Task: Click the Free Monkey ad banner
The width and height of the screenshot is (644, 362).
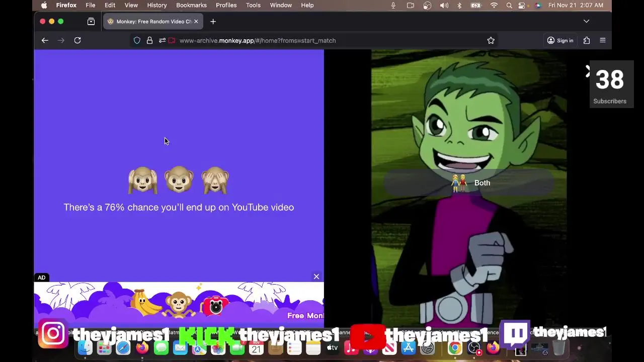Action: click(179, 304)
